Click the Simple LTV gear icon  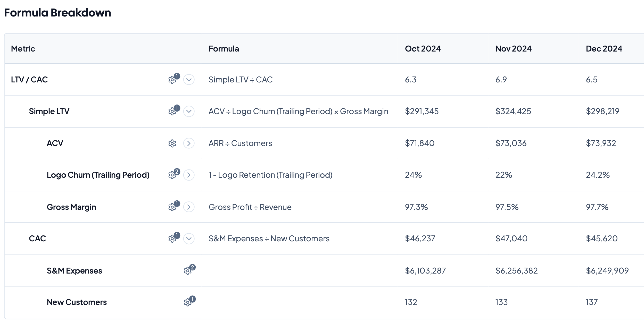coord(172,112)
